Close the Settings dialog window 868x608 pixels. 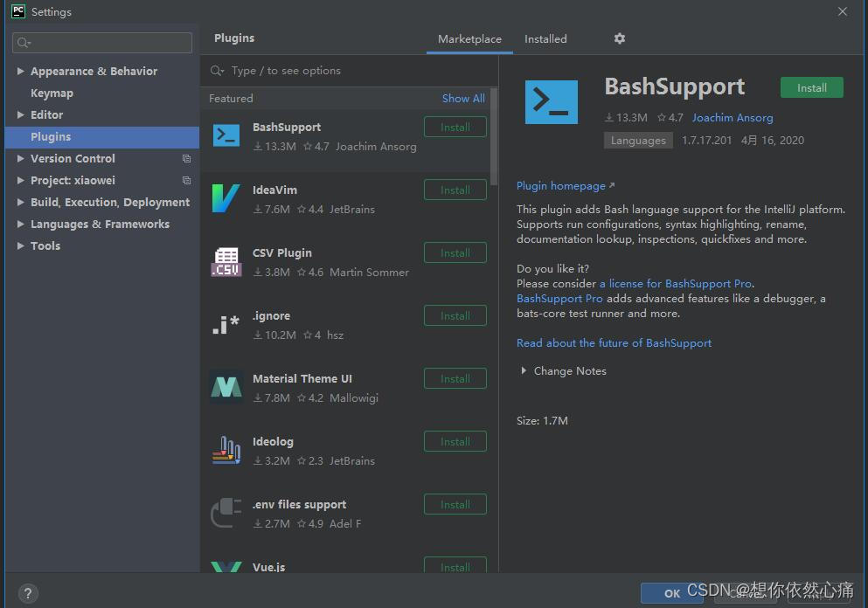tap(842, 11)
